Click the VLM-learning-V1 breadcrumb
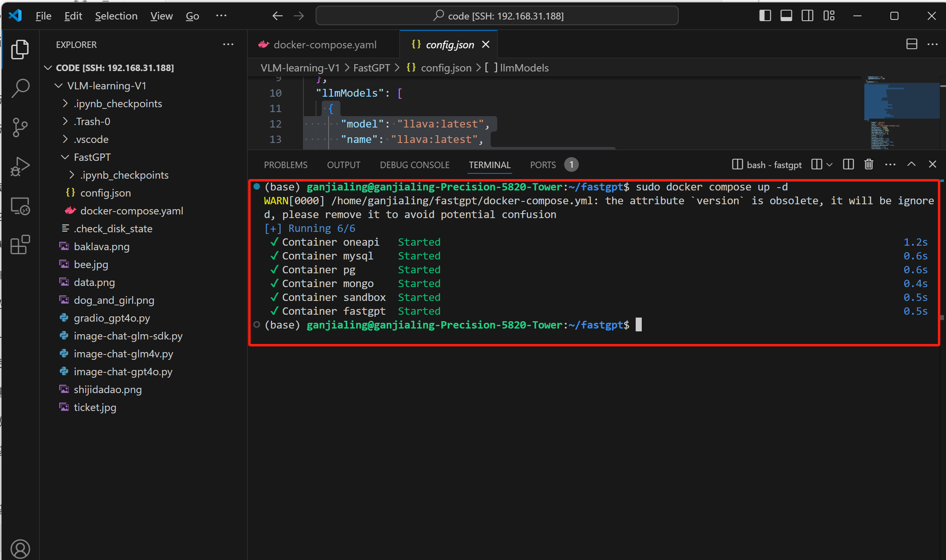This screenshot has width=946, height=560. click(300, 68)
